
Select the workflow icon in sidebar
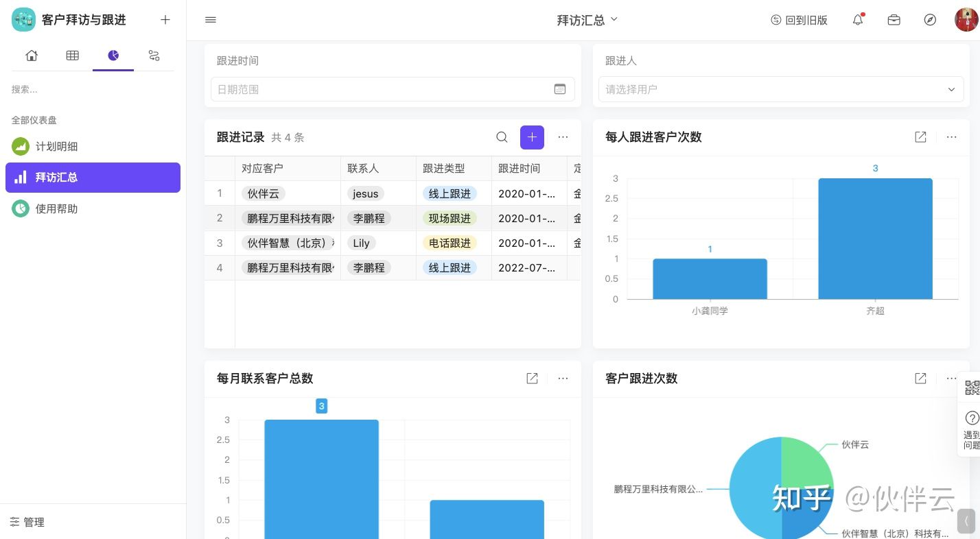tap(154, 56)
